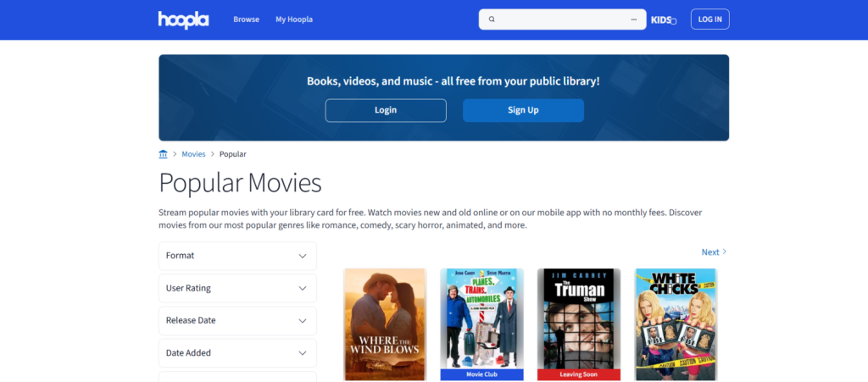Image resolution: width=868 pixels, height=382 pixels.
Task: Open the White Chicks poster
Action: [676, 324]
